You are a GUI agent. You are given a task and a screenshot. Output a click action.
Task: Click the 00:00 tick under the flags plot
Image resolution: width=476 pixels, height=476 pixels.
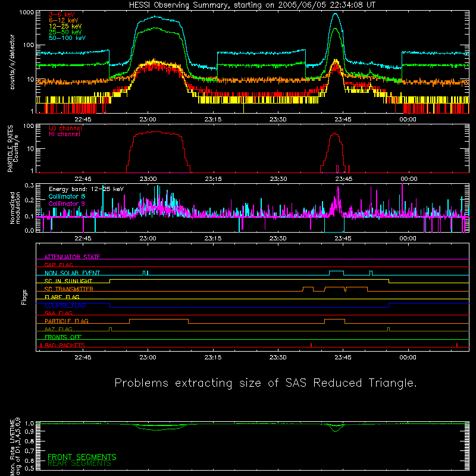click(x=408, y=358)
